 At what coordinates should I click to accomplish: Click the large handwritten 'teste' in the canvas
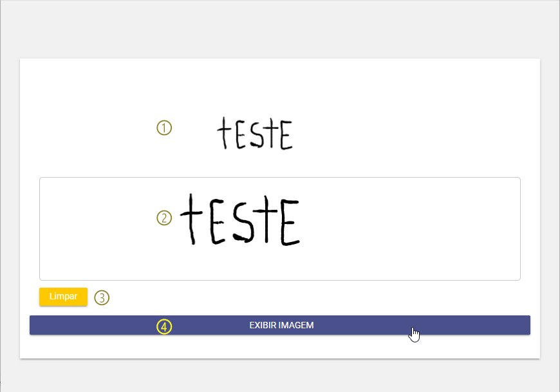click(240, 219)
